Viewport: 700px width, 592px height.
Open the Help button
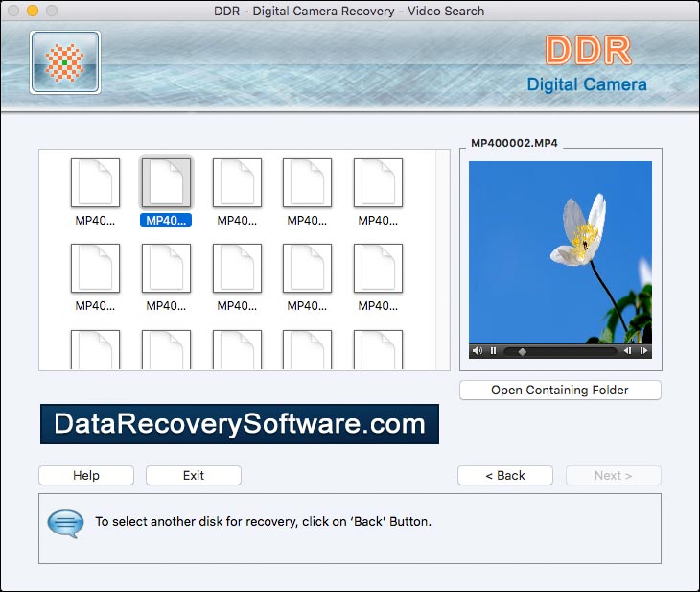coord(86,476)
